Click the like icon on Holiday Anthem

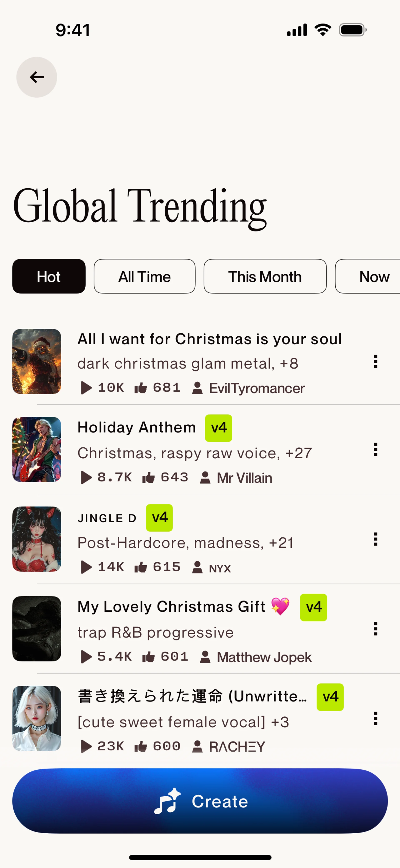[x=148, y=477]
